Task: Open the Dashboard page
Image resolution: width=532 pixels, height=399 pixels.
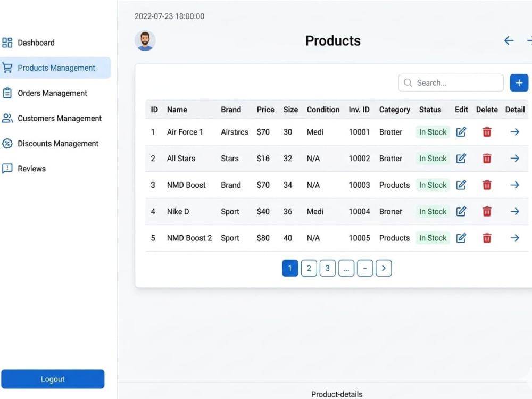Action: coord(36,43)
